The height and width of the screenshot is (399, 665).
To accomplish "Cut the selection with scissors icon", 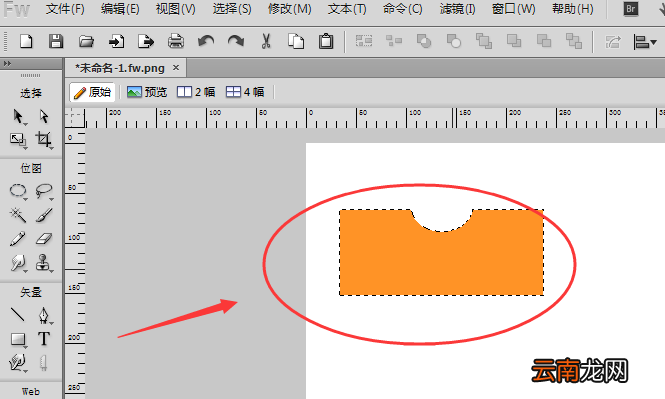I will click(x=266, y=41).
